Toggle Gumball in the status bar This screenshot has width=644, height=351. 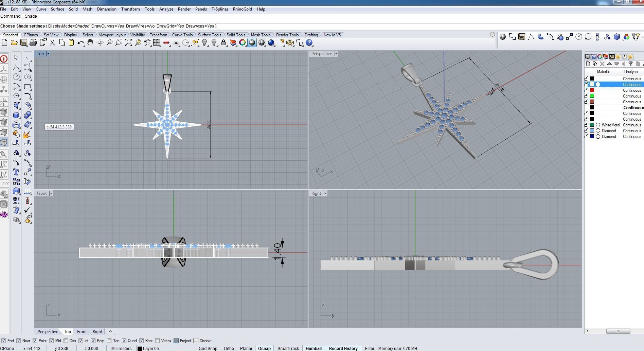(x=314, y=348)
